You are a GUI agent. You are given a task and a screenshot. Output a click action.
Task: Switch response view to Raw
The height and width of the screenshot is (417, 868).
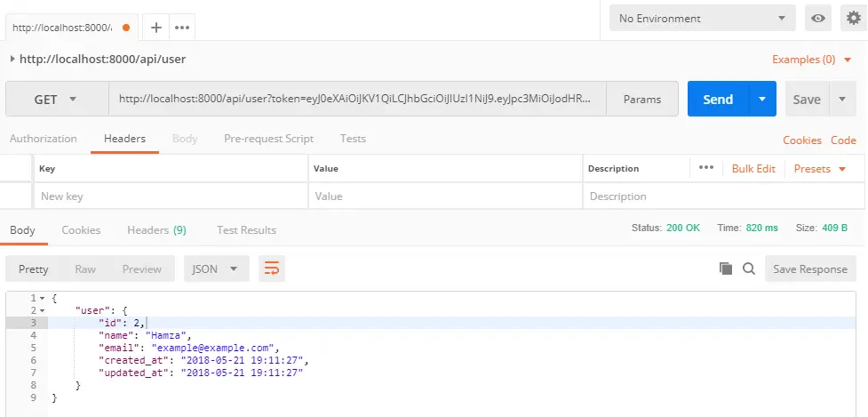pyautogui.click(x=85, y=269)
